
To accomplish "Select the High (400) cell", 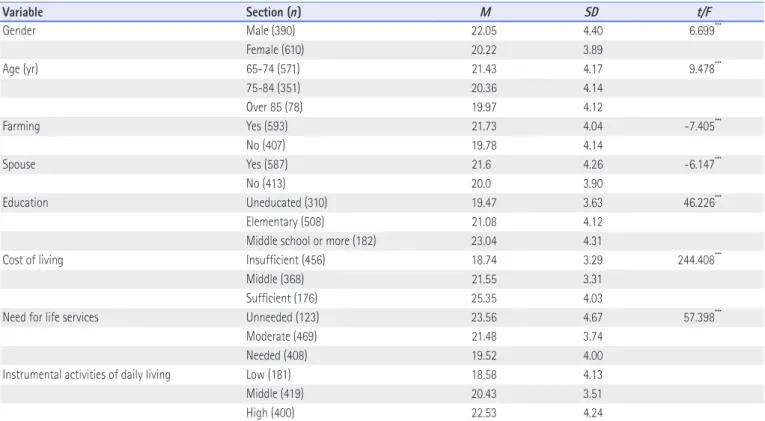I will [270, 413].
